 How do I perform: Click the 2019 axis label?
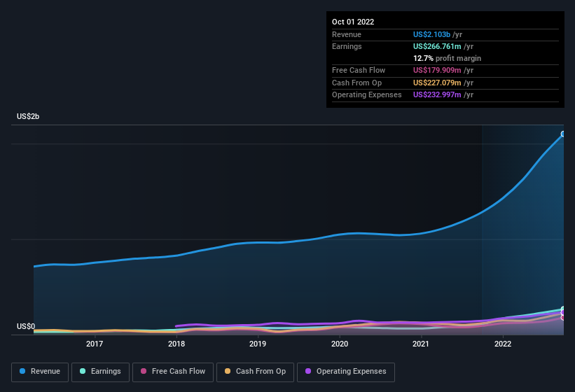[x=258, y=344]
